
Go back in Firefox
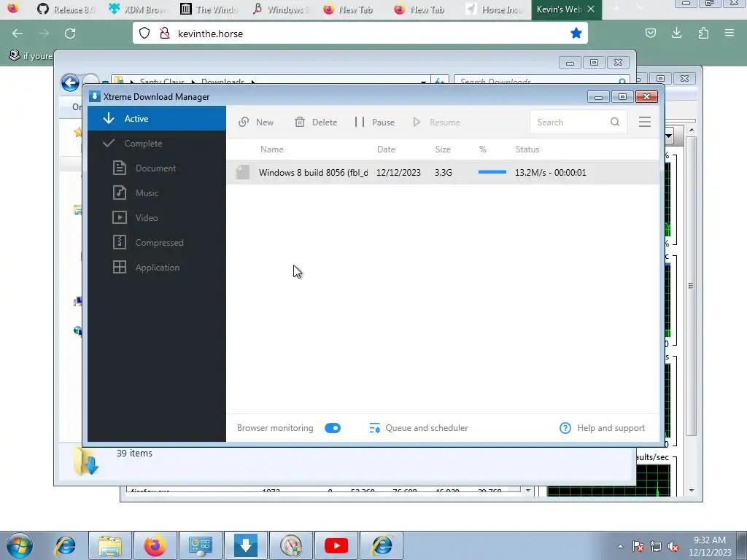tap(18, 34)
